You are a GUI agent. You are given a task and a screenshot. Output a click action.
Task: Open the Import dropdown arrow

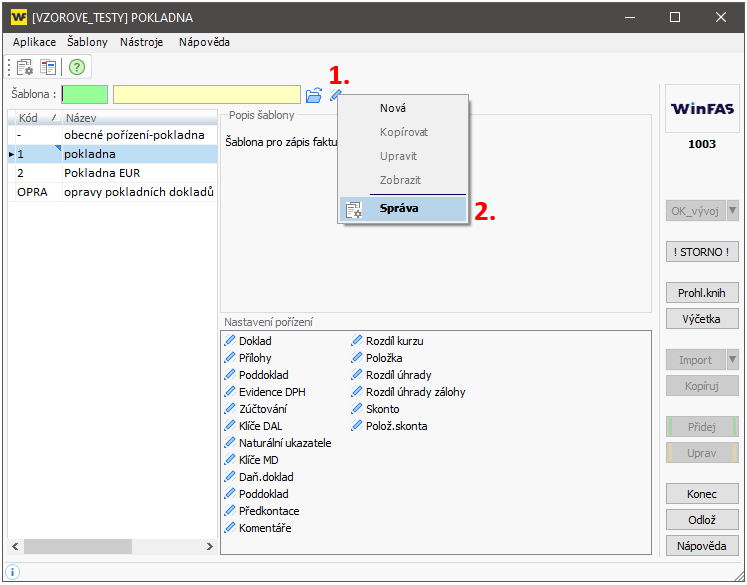click(x=733, y=360)
